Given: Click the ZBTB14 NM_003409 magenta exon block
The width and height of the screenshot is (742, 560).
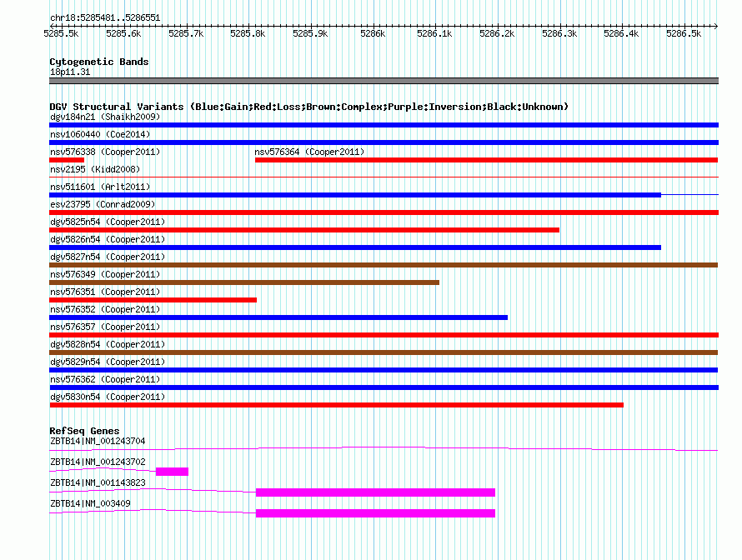Looking at the screenshot, I should click(x=375, y=513).
